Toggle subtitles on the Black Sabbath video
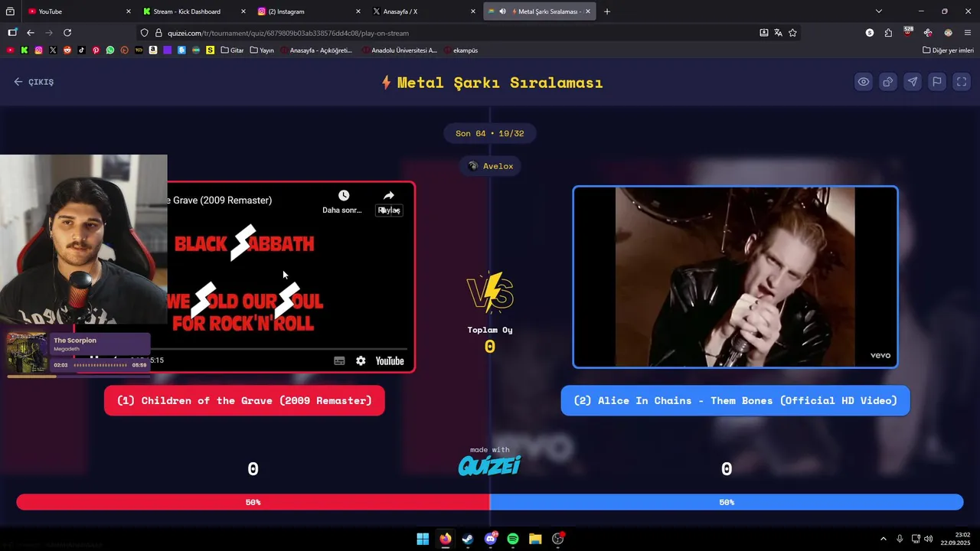The image size is (980, 551). coord(339,360)
